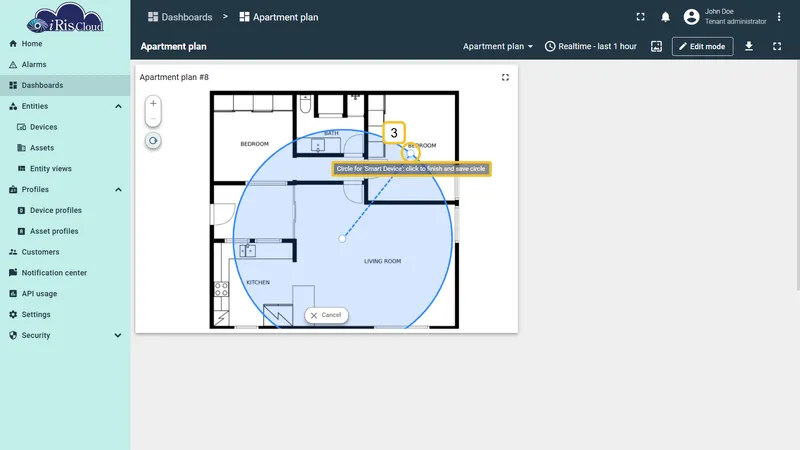This screenshot has height=450, width=800.
Task: Click the Tenant administrator text
Action: (x=735, y=21)
